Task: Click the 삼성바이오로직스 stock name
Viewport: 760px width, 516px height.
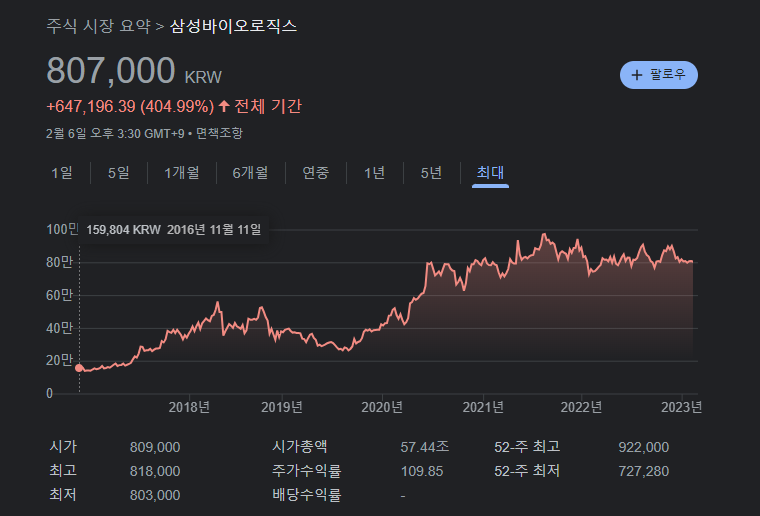Action: coord(233,26)
